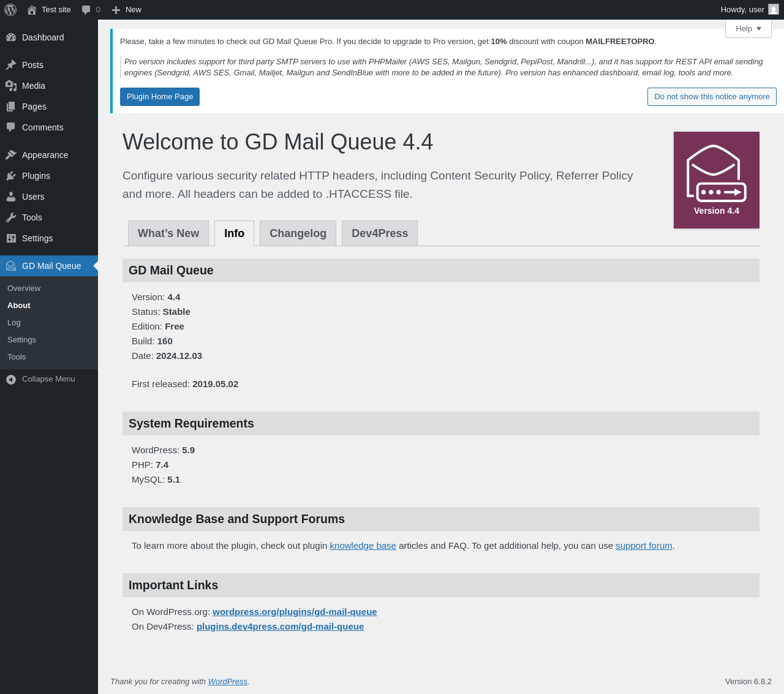Click the Date 2024.12.03 text

(x=167, y=356)
